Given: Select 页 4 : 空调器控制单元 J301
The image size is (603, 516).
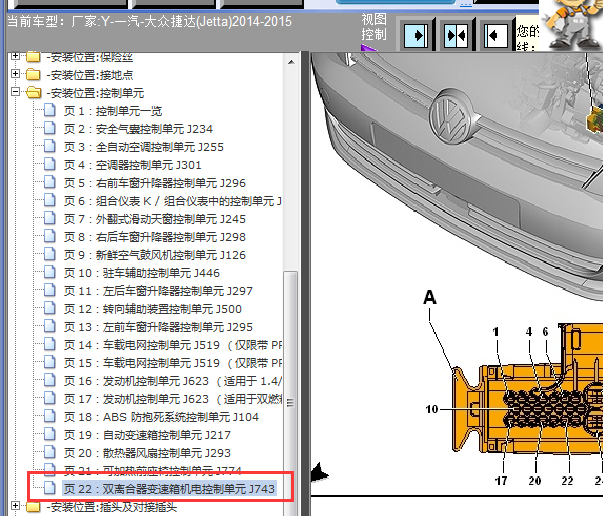Looking at the screenshot, I should pos(132,165).
